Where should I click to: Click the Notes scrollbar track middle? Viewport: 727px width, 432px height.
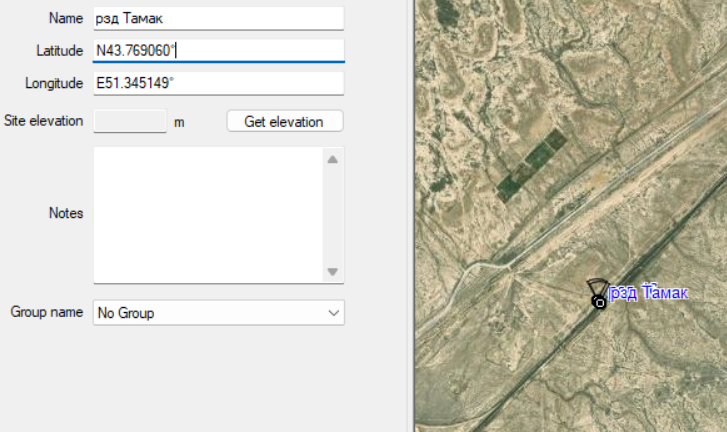tap(333, 215)
